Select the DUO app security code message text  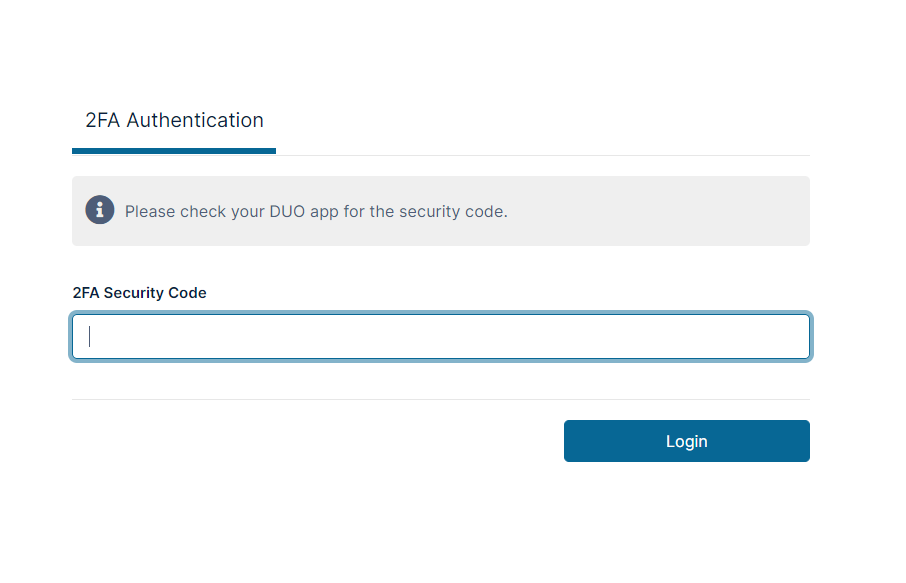pos(316,211)
